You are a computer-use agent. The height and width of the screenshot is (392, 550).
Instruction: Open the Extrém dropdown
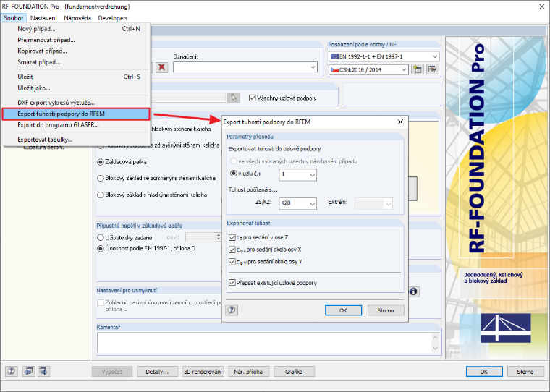(x=373, y=203)
